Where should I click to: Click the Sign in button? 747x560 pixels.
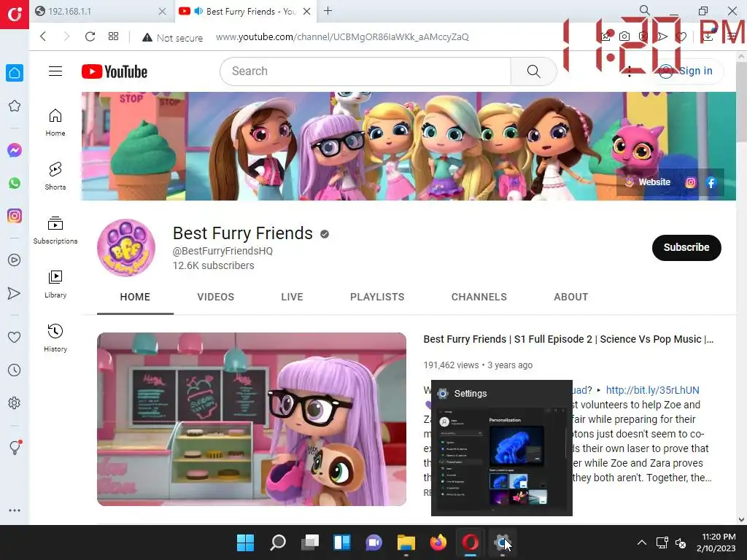click(687, 71)
